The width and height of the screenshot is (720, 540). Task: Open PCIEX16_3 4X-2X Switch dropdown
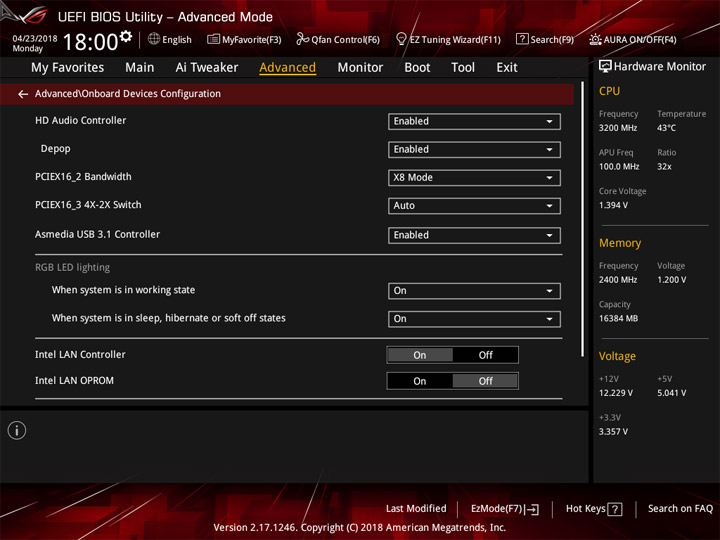[x=474, y=206]
